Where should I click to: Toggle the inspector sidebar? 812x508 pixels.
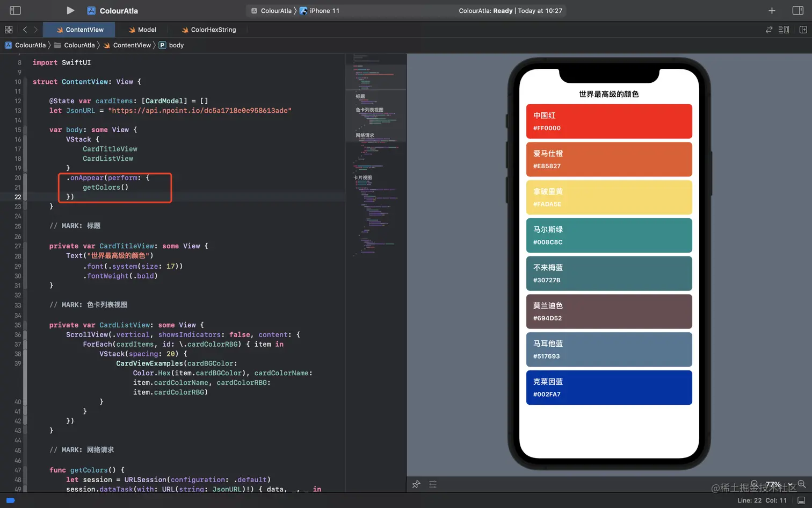pyautogui.click(x=798, y=10)
